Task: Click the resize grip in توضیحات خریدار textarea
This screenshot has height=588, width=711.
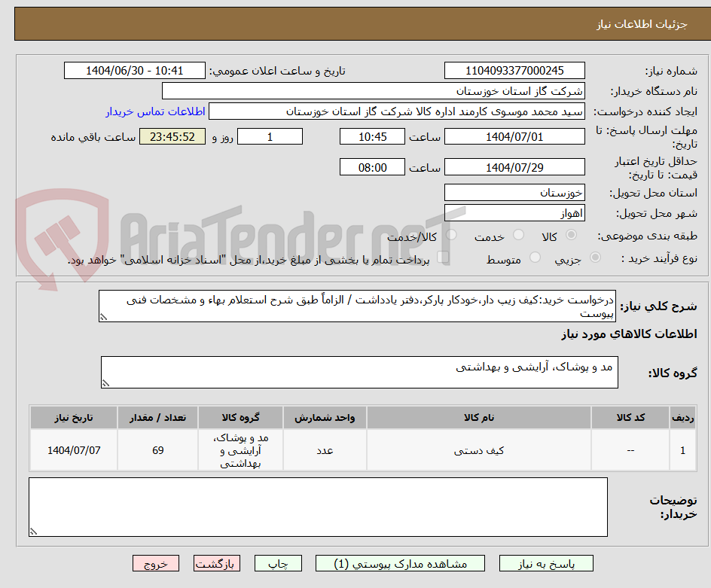Action: click(x=32, y=532)
